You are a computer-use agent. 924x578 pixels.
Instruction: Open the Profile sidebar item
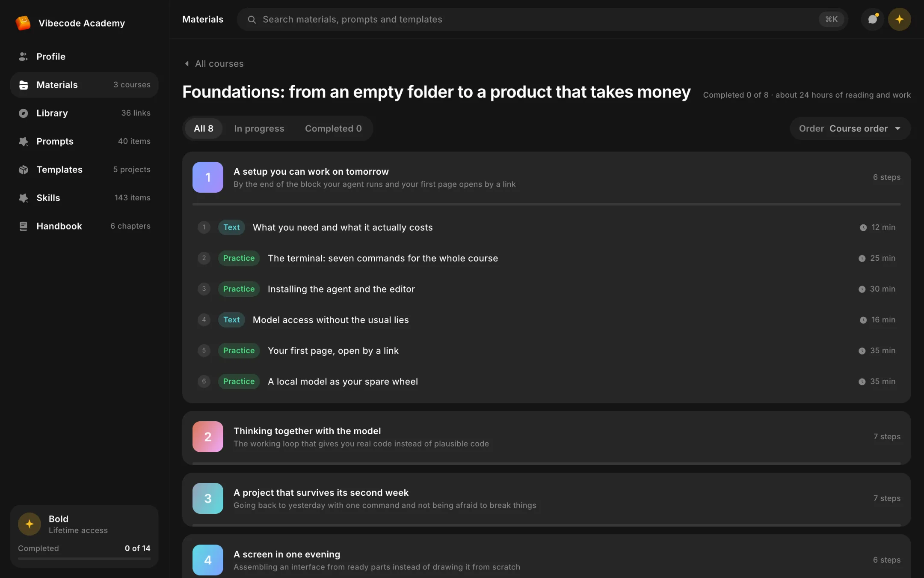84,57
